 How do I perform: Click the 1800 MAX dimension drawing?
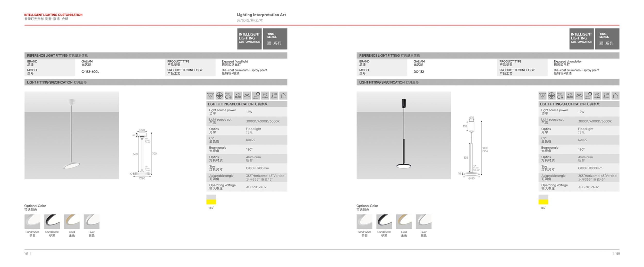pos(473,148)
